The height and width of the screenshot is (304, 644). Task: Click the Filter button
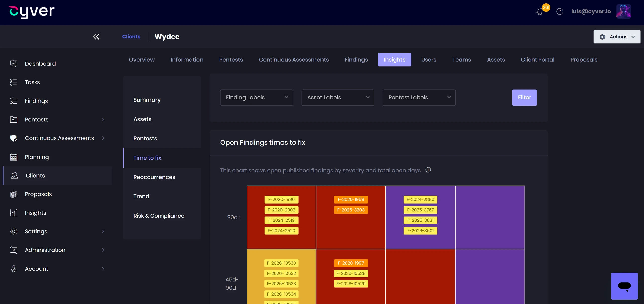point(524,97)
